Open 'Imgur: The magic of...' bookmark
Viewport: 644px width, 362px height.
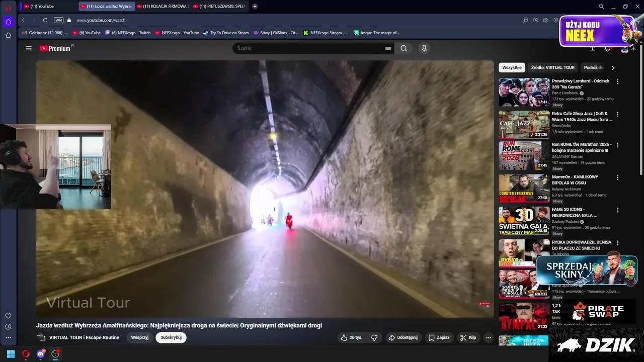pos(376,33)
